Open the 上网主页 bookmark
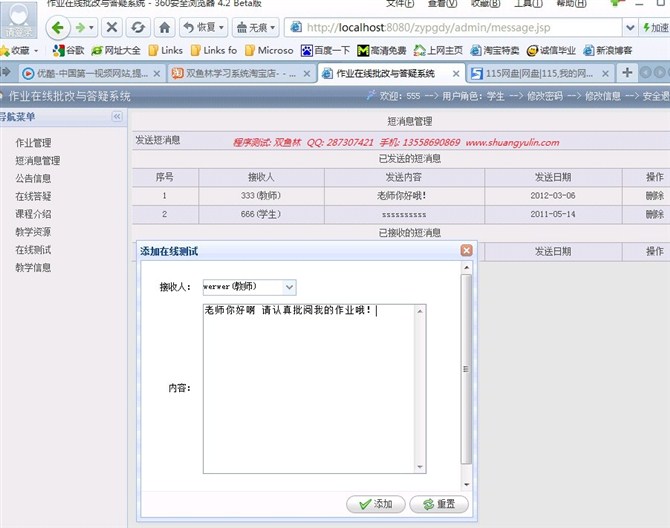 coord(438,50)
